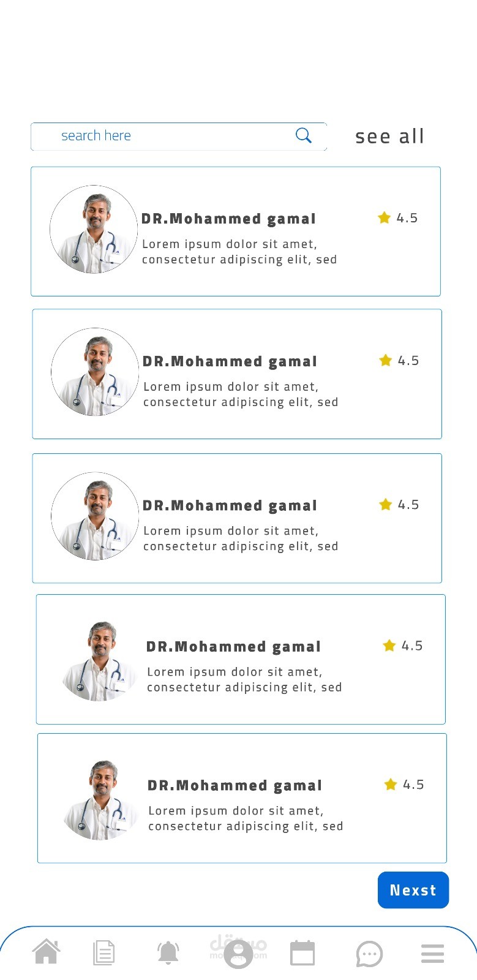Click the fifth doctor's star rating icon
This screenshot has width=477, height=980.
[391, 785]
